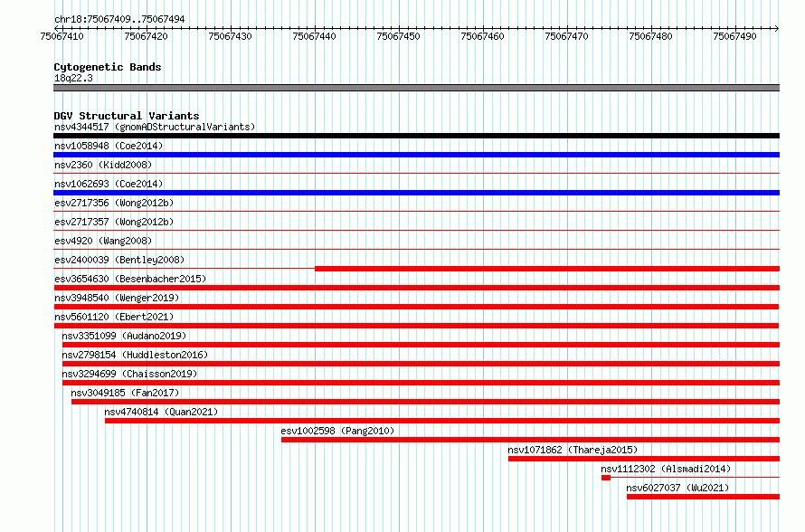Click the red nsv2798154 variant bar

[x=421, y=364]
